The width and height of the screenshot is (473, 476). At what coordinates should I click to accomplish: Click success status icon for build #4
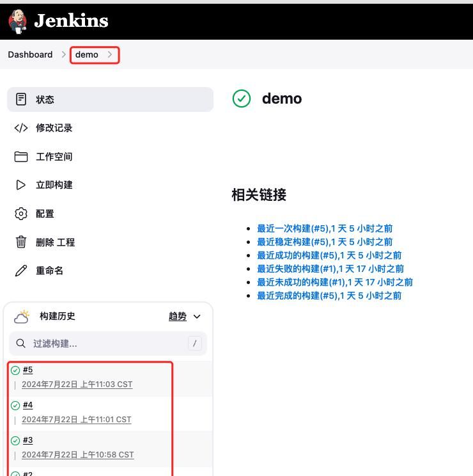click(x=15, y=405)
